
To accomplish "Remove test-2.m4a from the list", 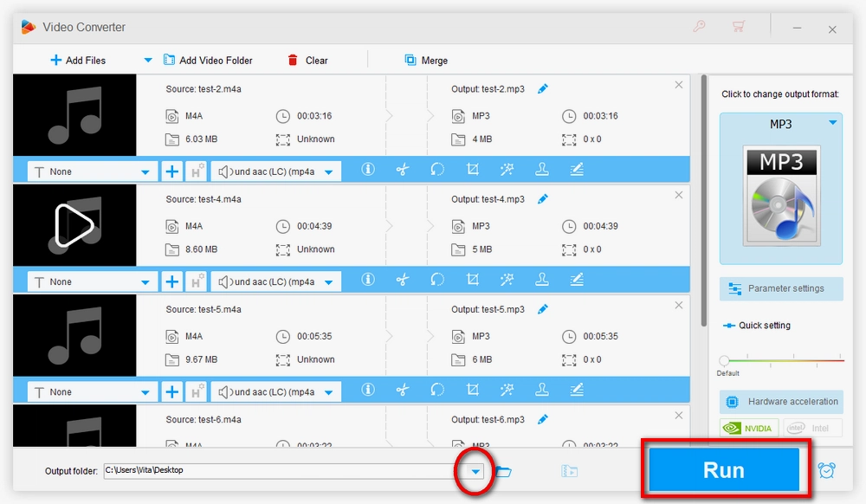I will point(679,85).
